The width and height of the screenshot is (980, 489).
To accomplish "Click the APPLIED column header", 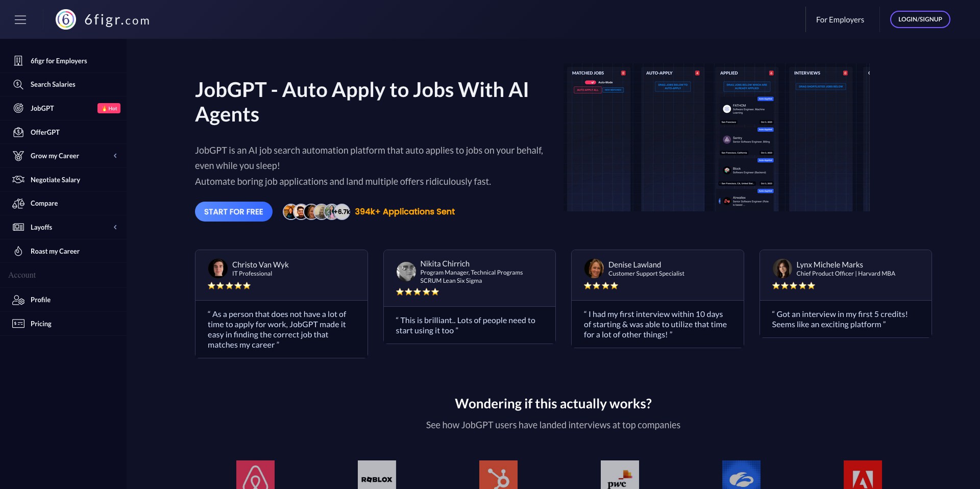I will (x=729, y=73).
